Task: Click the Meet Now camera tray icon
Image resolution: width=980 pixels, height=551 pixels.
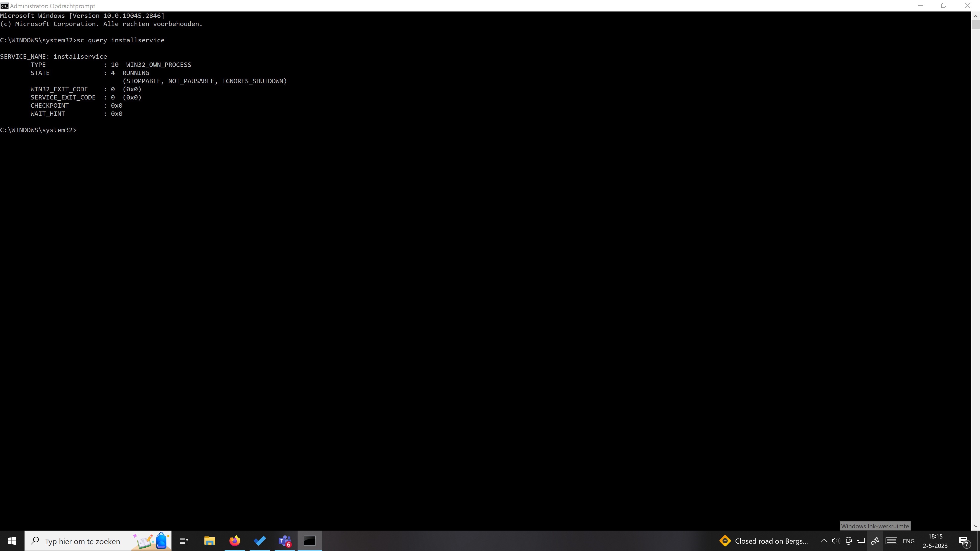Action: tap(848, 541)
